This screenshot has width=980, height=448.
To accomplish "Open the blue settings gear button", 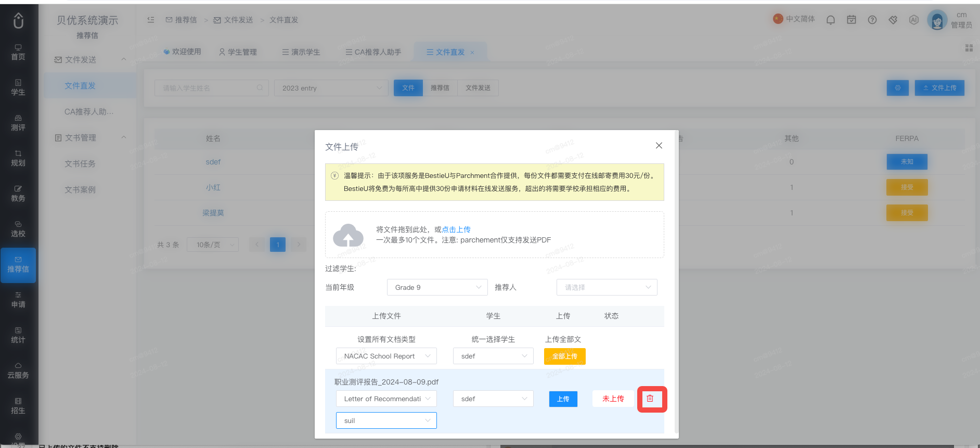I will point(898,88).
